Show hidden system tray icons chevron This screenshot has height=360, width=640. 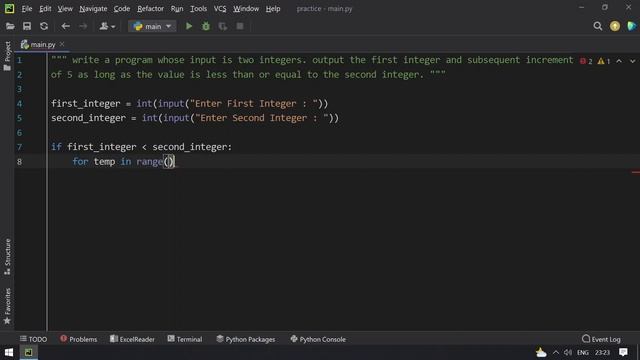(x=556, y=352)
